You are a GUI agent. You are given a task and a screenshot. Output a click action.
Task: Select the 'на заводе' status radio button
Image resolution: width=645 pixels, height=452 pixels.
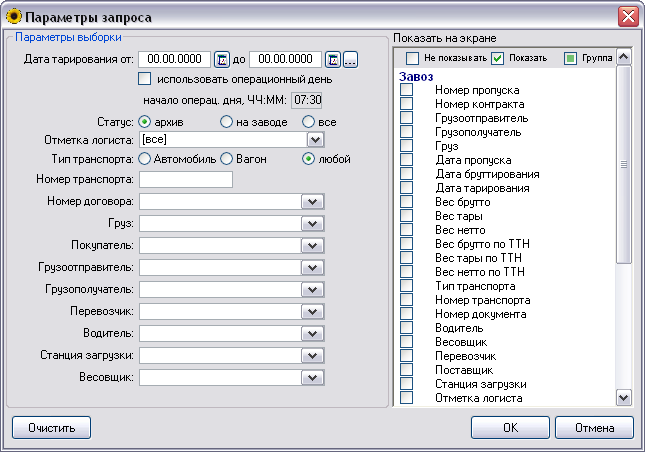coord(227,121)
